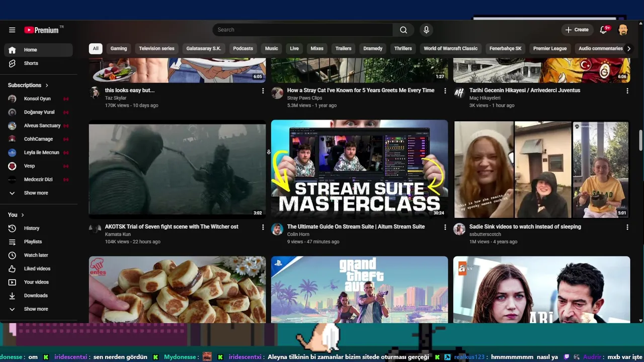This screenshot has height=362, width=644.
Task: Select the All filter chip
Action: click(x=95, y=49)
